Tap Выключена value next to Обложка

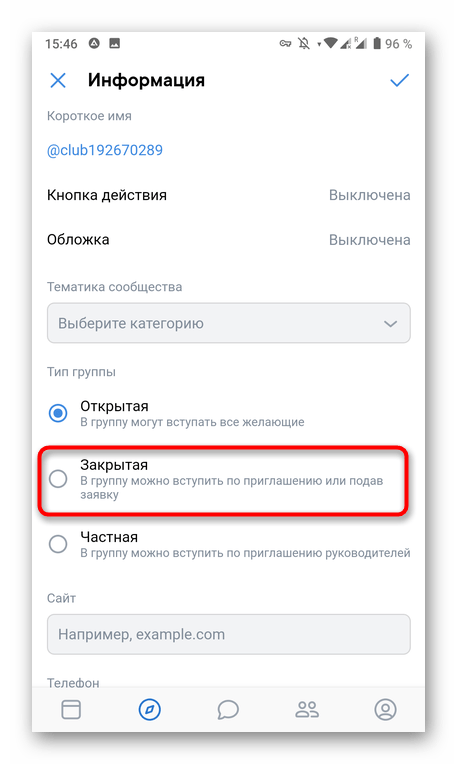(369, 240)
